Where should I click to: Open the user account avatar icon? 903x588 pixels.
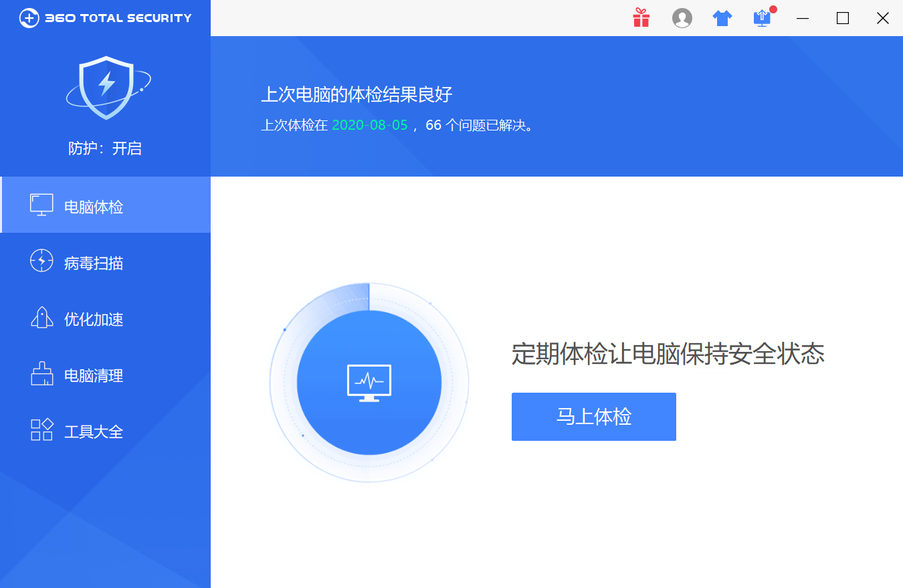tap(682, 18)
